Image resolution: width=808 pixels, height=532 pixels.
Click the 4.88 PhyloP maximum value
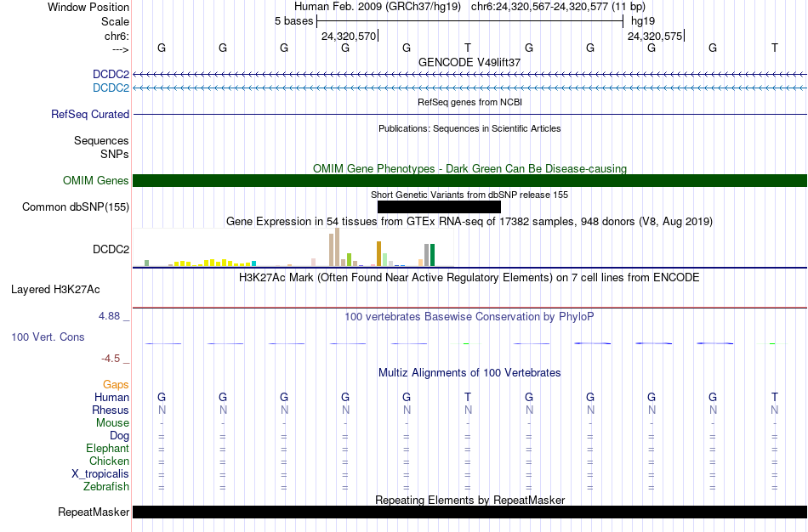pos(109,315)
